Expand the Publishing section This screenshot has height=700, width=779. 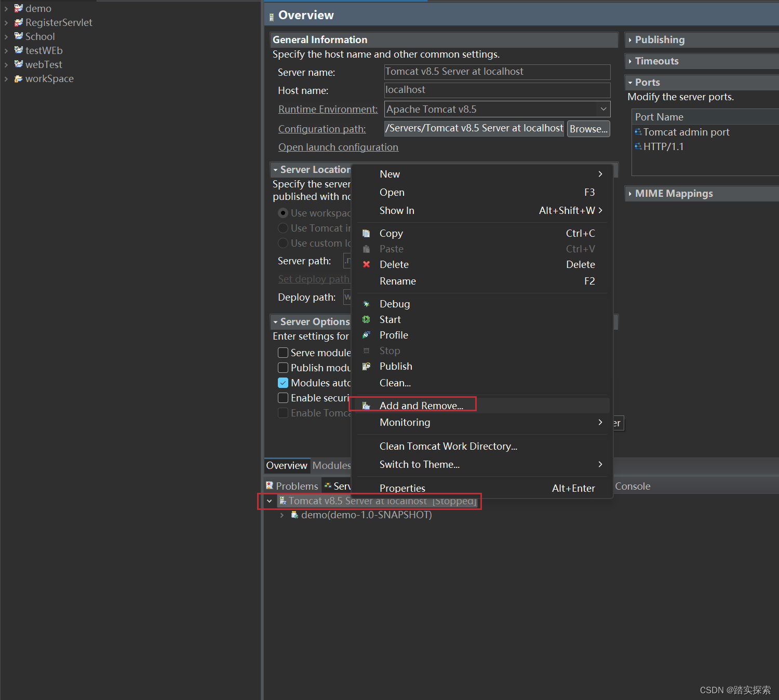630,40
